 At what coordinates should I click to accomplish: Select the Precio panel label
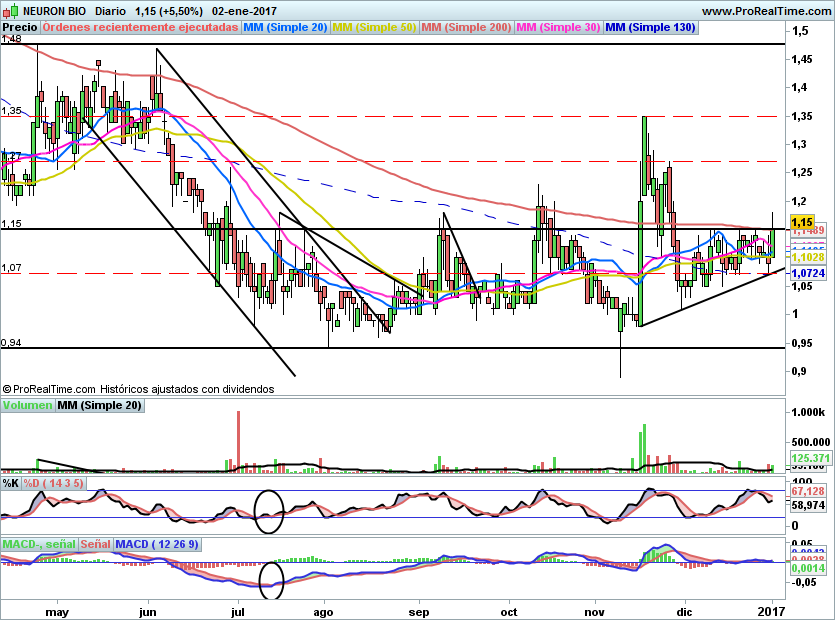click(x=21, y=28)
